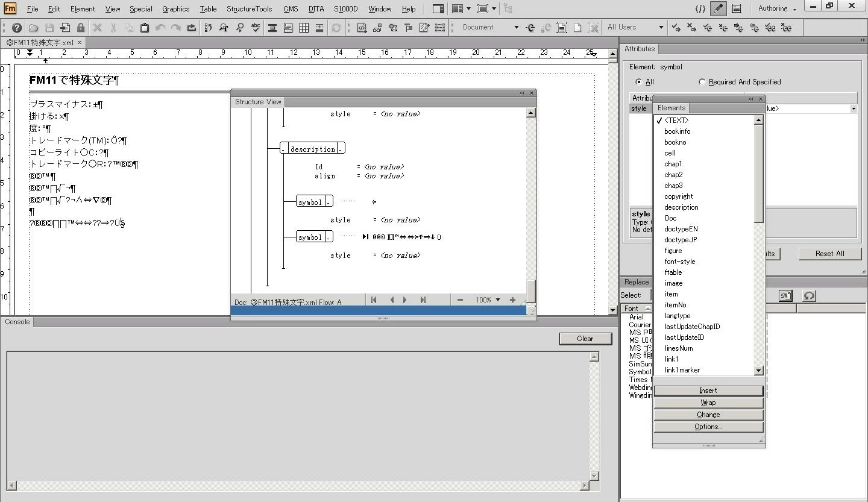Go to last page in Structure View

tap(423, 300)
